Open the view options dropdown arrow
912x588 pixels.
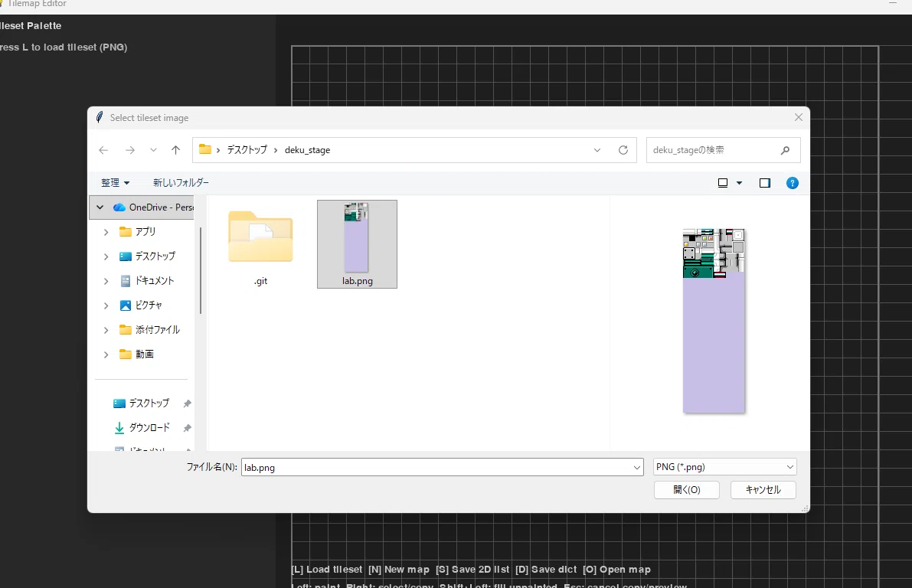point(739,183)
